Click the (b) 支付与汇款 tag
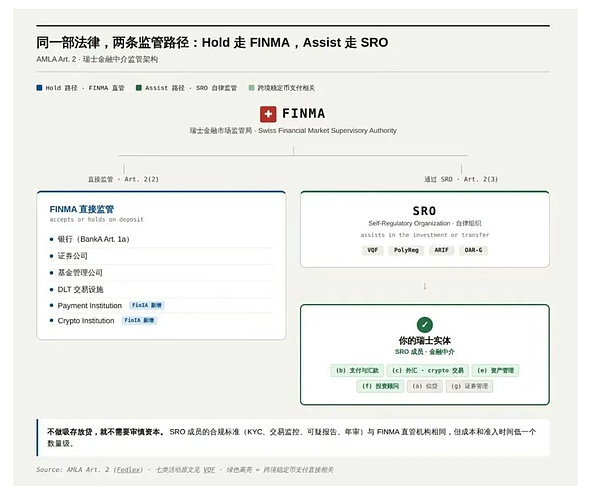 (x=357, y=370)
